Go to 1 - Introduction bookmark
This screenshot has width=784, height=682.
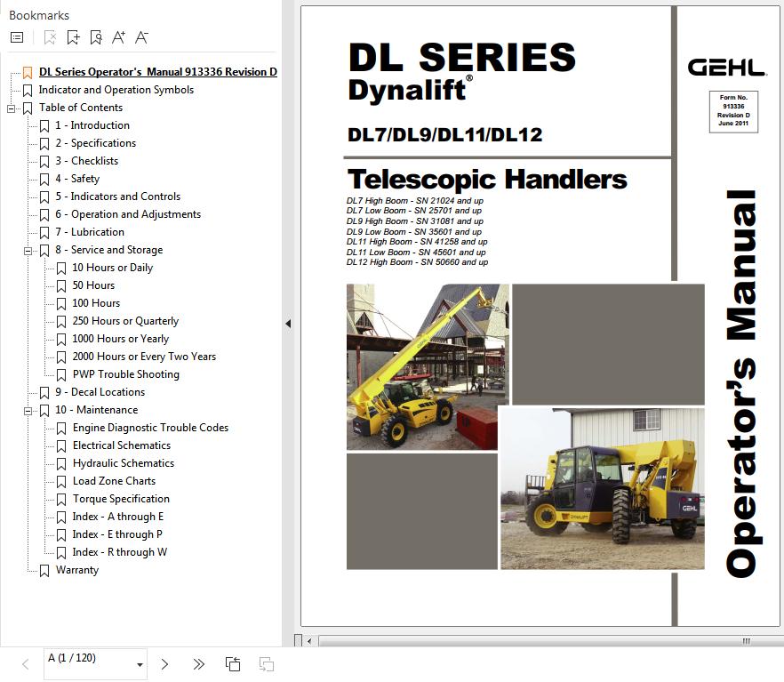[92, 125]
